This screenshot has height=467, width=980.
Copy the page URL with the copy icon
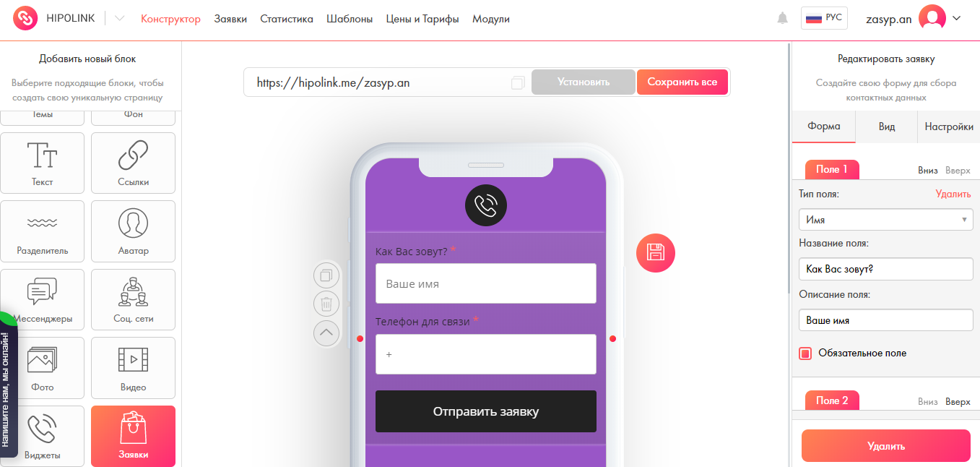pyautogui.click(x=517, y=83)
